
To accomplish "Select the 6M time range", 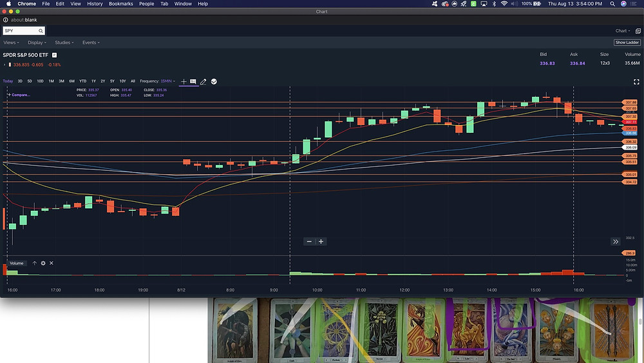I will coord(72,81).
